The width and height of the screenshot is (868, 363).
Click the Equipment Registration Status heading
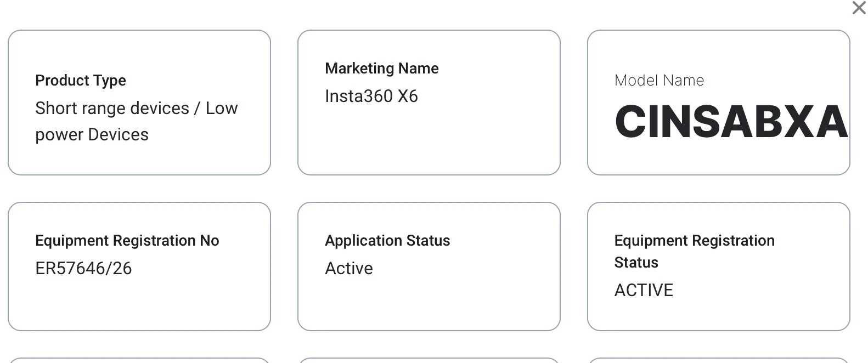tap(695, 251)
